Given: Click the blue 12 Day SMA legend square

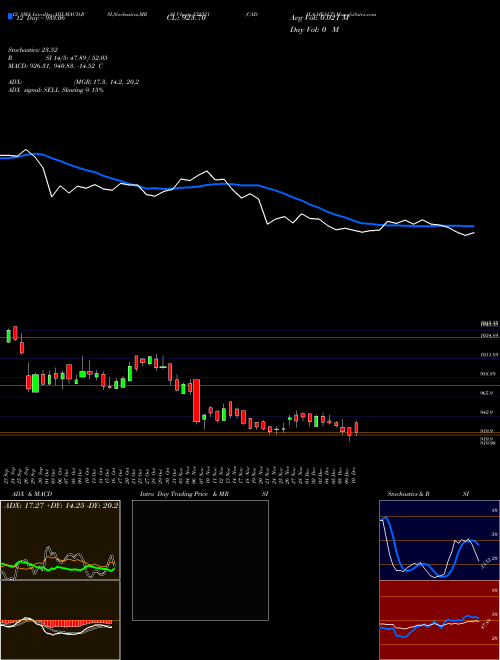Looking at the screenshot, I should point(10,17).
